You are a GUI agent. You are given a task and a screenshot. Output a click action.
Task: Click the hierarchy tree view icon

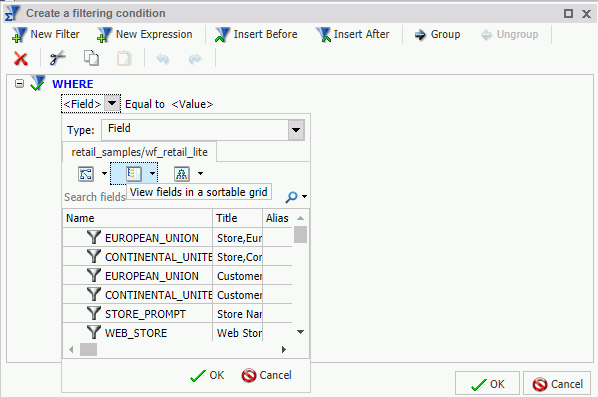[x=182, y=174]
